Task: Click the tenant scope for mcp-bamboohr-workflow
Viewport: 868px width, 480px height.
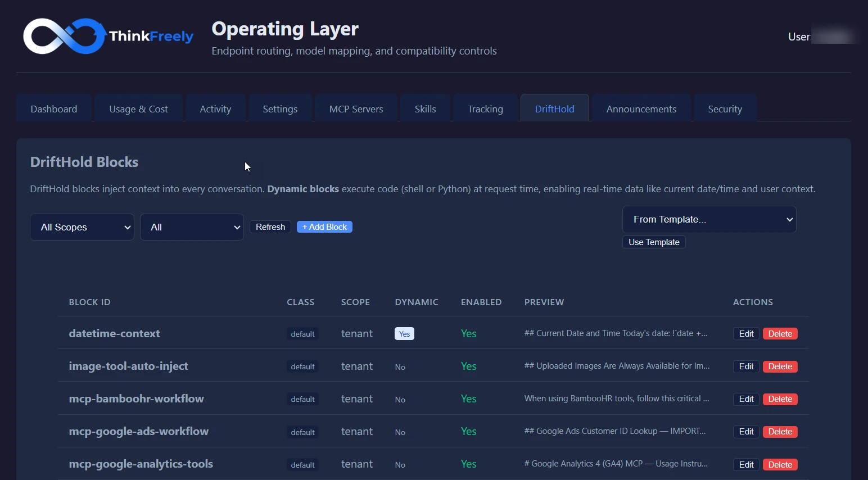Action: tap(356, 399)
